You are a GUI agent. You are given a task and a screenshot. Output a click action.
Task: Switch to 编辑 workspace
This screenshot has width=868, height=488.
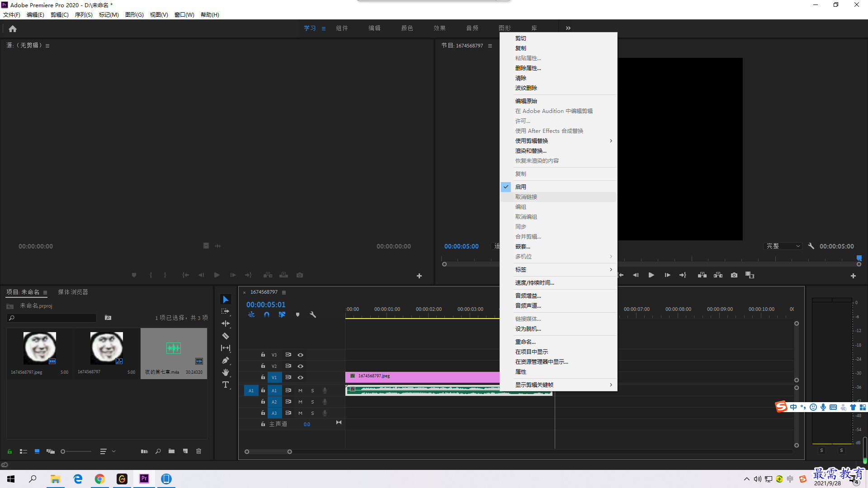(374, 28)
